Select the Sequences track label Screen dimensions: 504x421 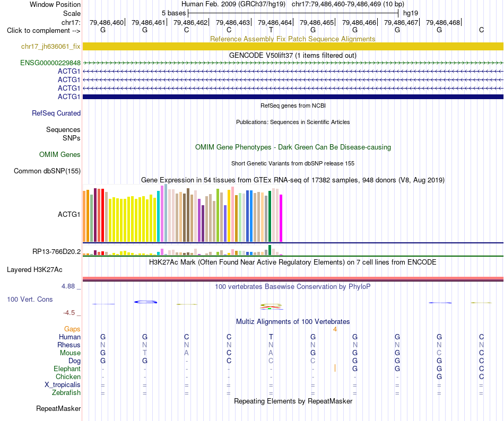(63, 129)
